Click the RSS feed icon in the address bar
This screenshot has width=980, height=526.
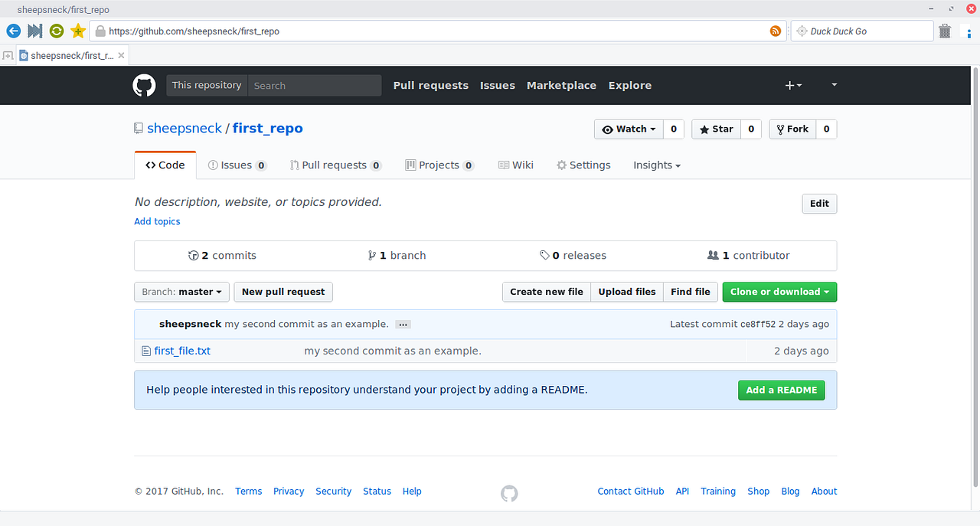click(x=775, y=31)
